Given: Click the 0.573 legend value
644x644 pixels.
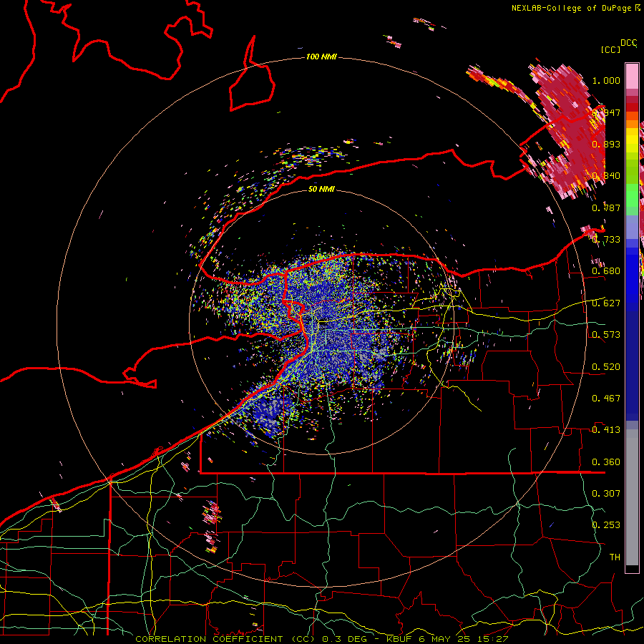Looking at the screenshot, I should click(x=606, y=335).
